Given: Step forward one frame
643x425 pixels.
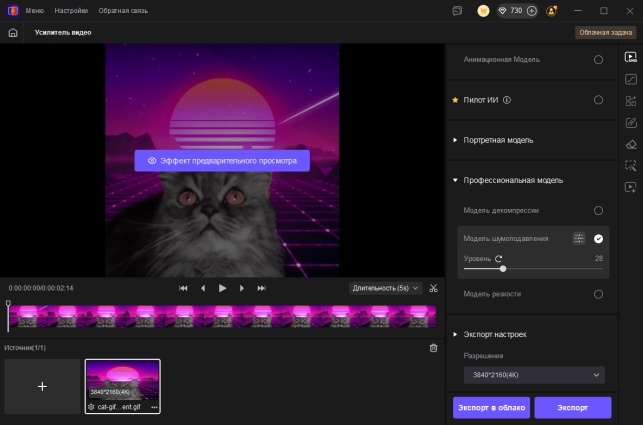Looking at the screenshot, I should 242,288.
